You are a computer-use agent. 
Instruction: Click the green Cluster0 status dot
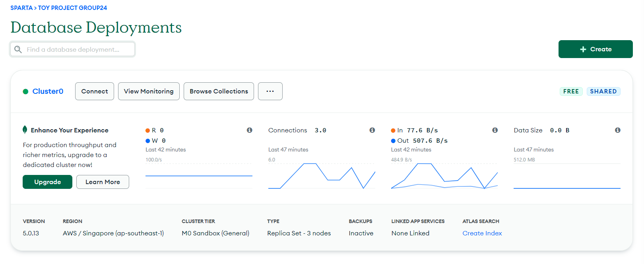pos(25,91)
